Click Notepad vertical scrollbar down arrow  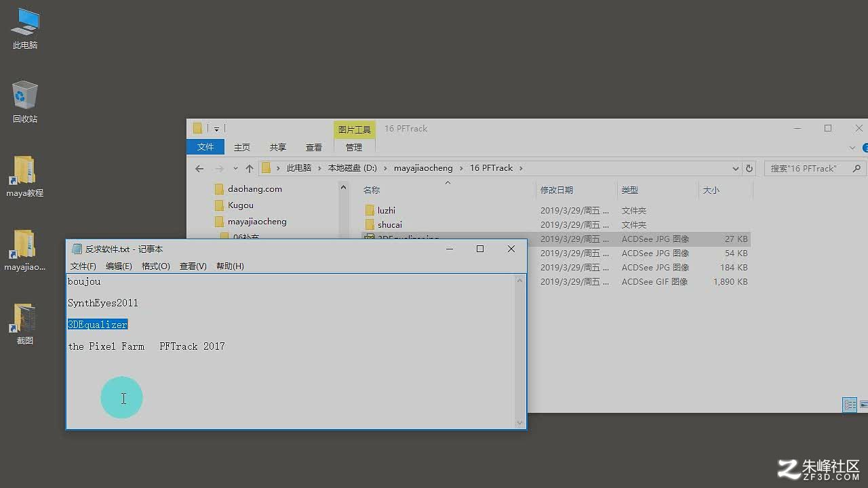click(520, 423)
